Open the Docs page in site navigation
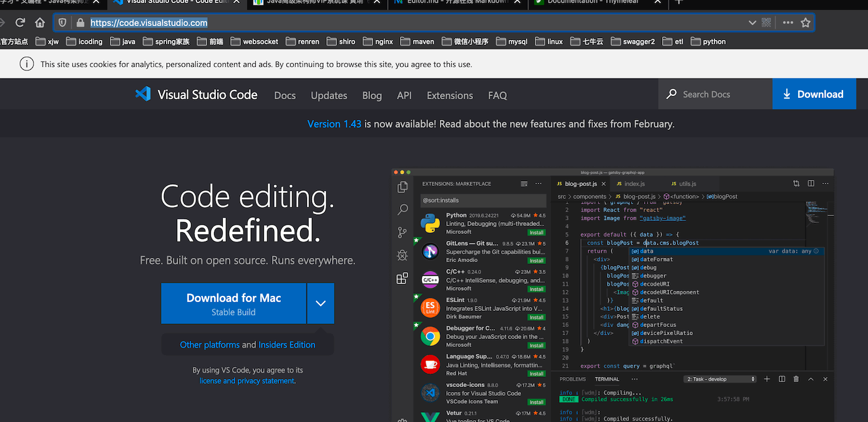 click(285, 96)
